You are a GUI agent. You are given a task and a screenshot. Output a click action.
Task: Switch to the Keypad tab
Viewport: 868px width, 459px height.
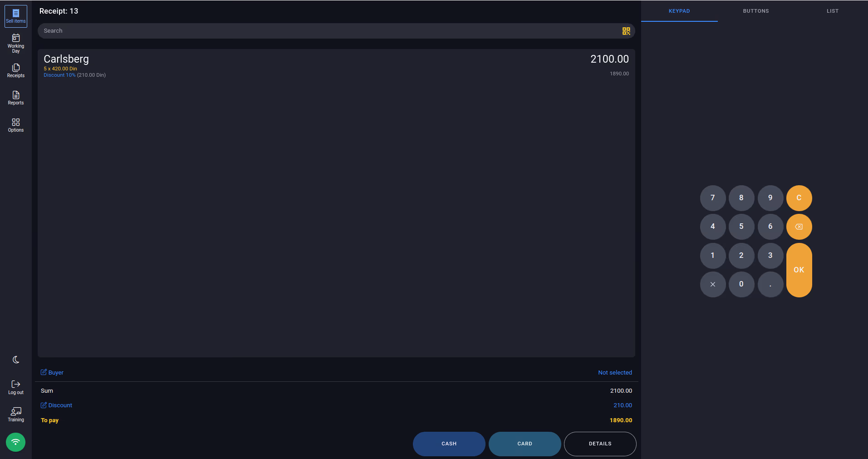pos(679,11)
